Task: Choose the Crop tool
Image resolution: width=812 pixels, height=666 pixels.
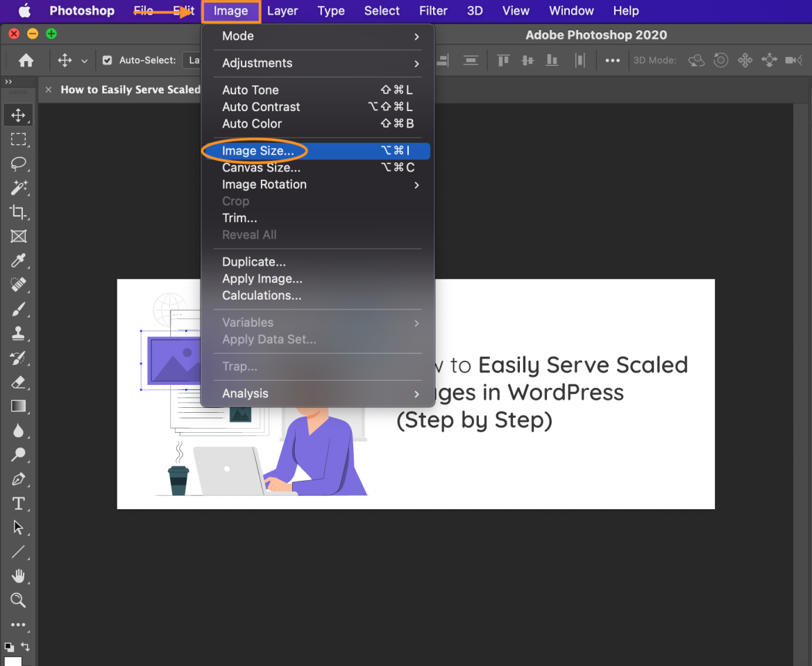Action: 18,212
